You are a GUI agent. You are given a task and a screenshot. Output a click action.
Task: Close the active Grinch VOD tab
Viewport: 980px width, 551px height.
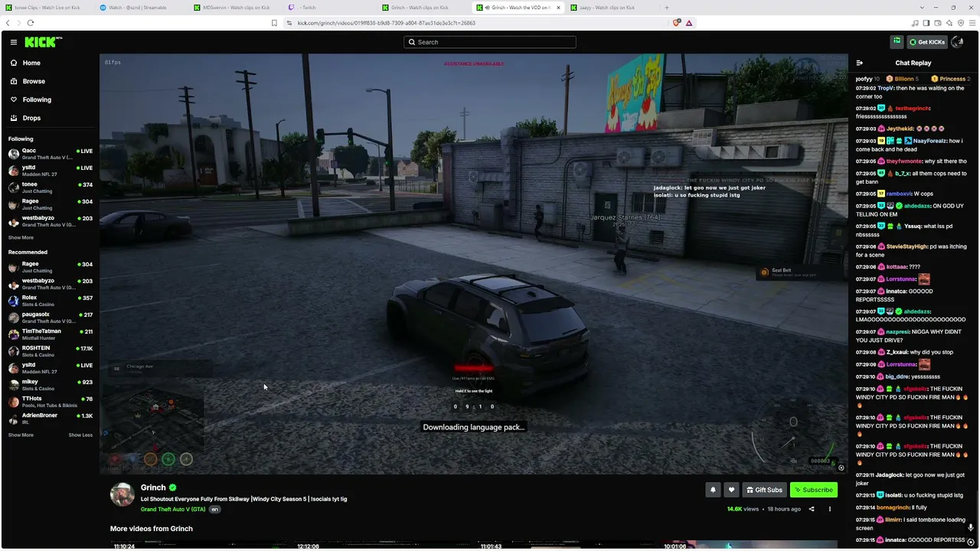click(558, 8)
